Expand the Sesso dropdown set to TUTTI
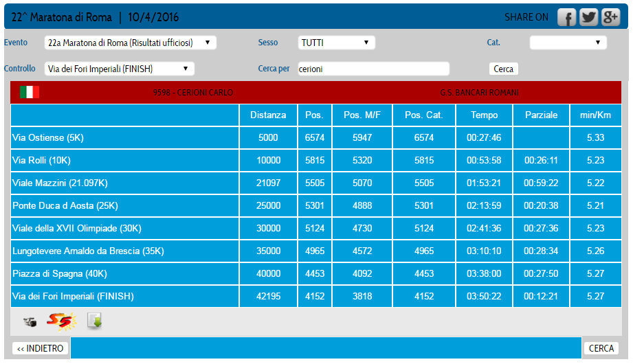This screenshot has width=633, height=364. tap(336, 43)
